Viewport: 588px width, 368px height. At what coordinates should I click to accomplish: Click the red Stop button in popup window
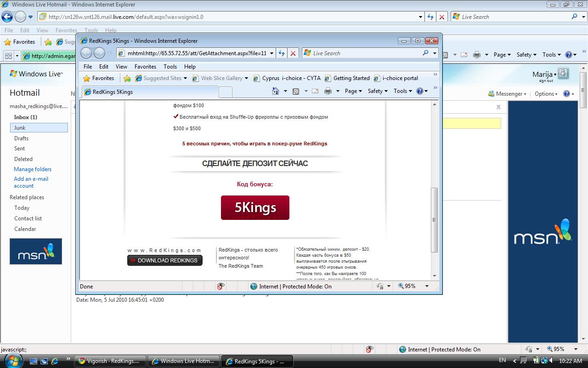[293, 53]
